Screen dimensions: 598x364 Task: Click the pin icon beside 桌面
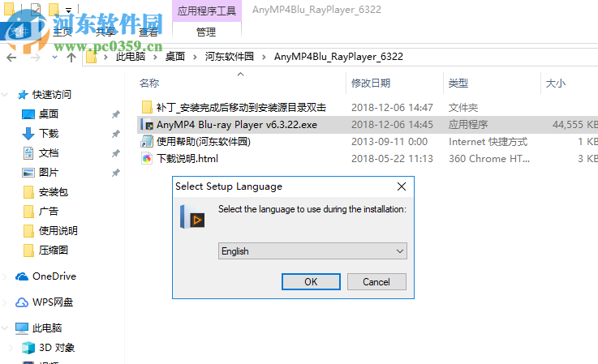tap(115, 114)
